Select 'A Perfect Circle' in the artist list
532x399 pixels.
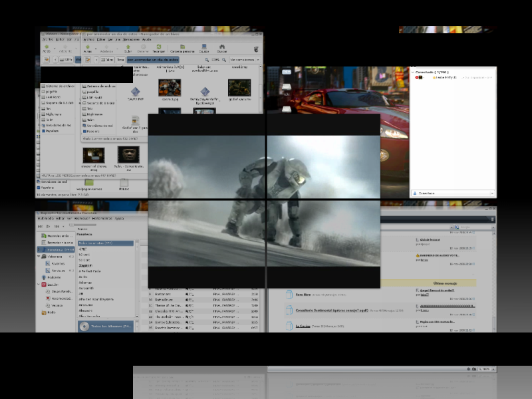click(90, 271)
